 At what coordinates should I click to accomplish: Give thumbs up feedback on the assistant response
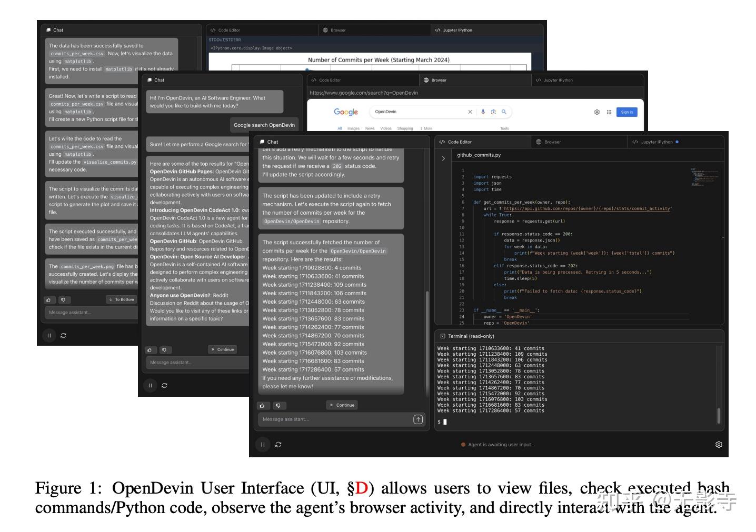pos(263,405)
